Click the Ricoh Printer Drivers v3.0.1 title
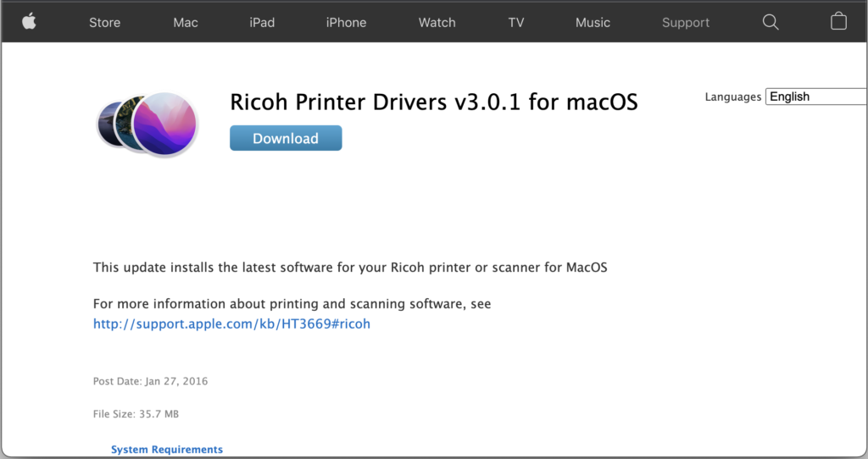The width and height of the screenshot is (868, 459). click(433, 102)
